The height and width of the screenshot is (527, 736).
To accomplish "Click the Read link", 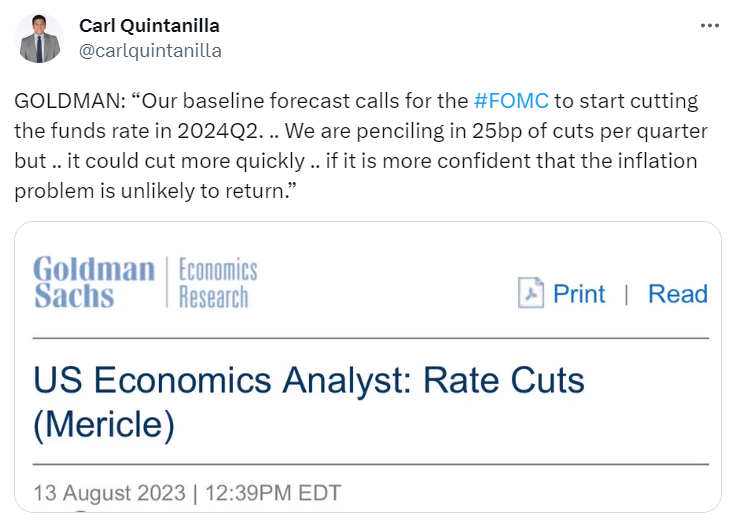I will click(678, 294).
